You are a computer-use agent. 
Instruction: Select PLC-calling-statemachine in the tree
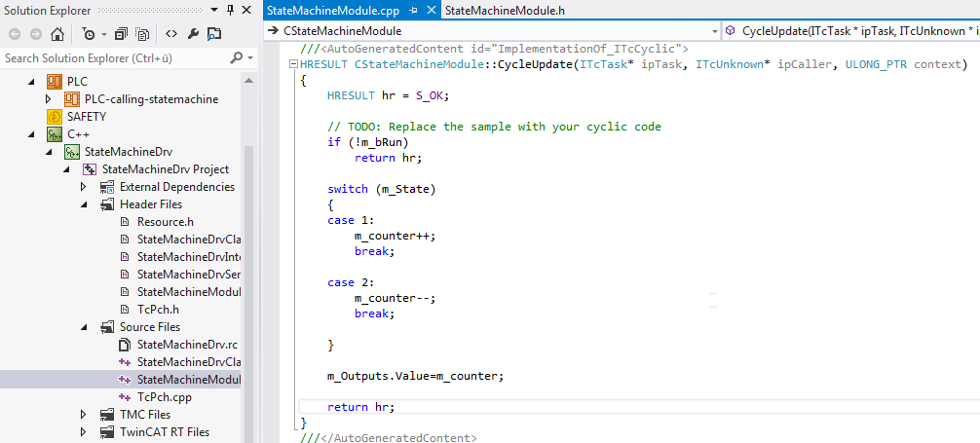pos(152,99)
